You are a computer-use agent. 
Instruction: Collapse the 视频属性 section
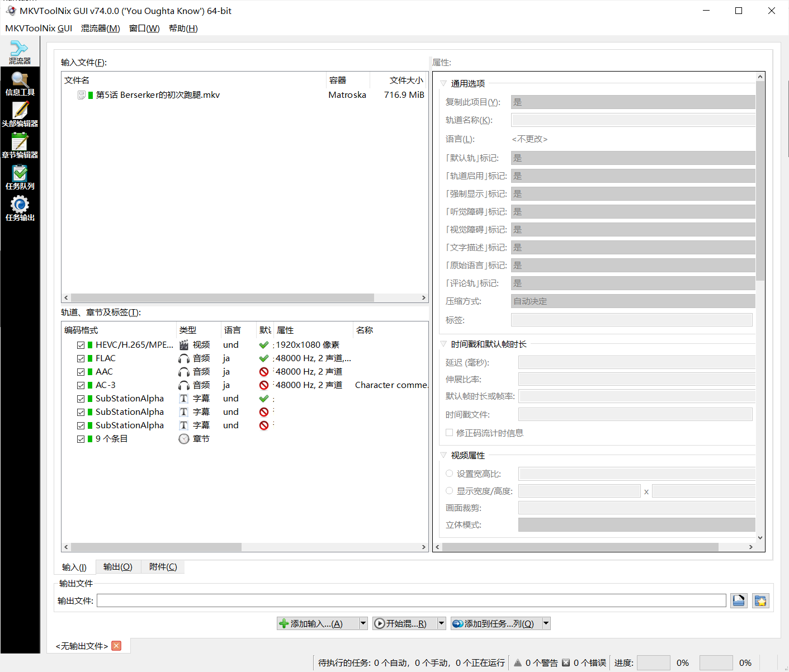tap(443, 455)
